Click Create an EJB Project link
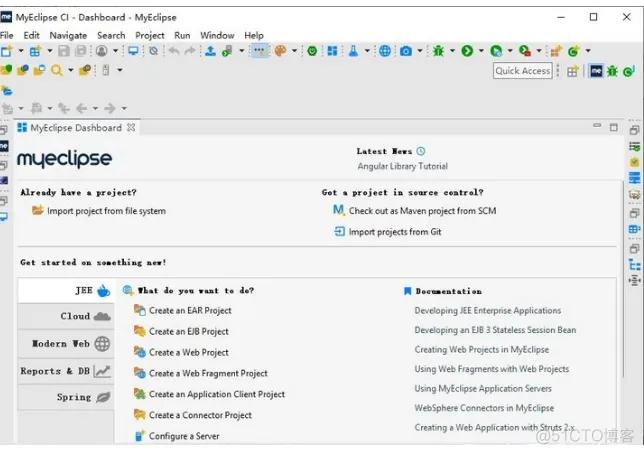644x454 pixels. pos(189,332)
